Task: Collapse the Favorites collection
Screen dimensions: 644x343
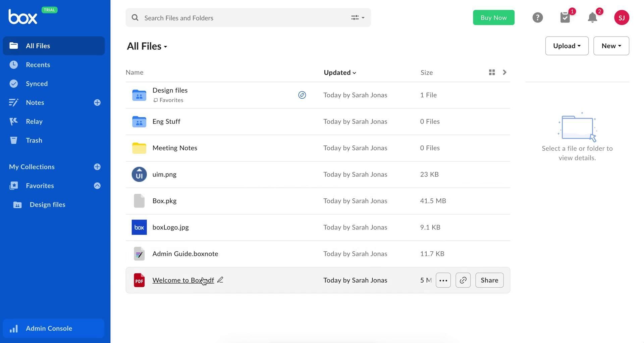Action: point(97,186)
